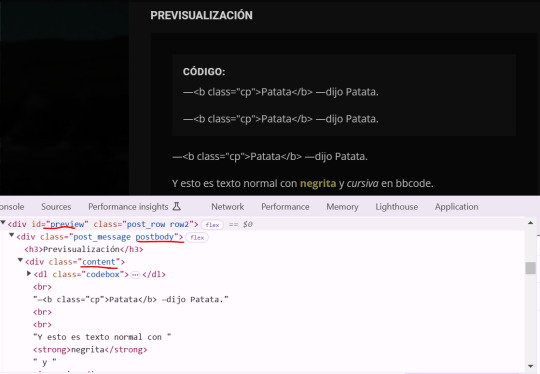Click the br row directly below the Patata text node
Viewport: 540px width, 374px height.
click(x=42, y=312)
